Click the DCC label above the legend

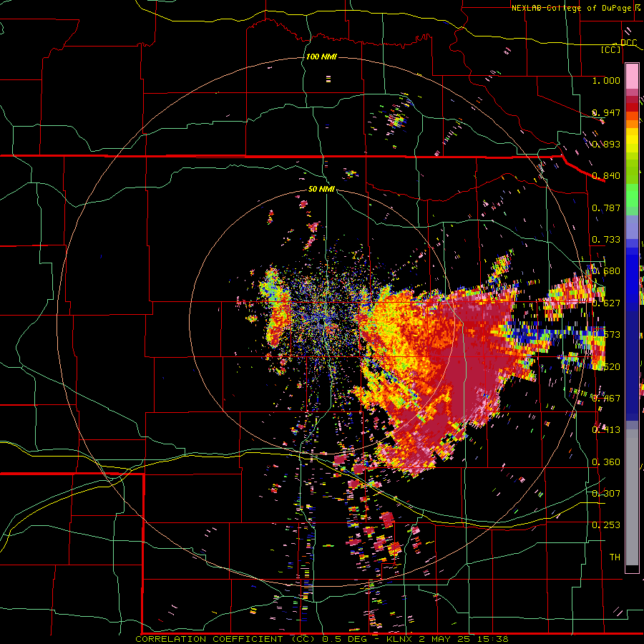click(628, 42)
